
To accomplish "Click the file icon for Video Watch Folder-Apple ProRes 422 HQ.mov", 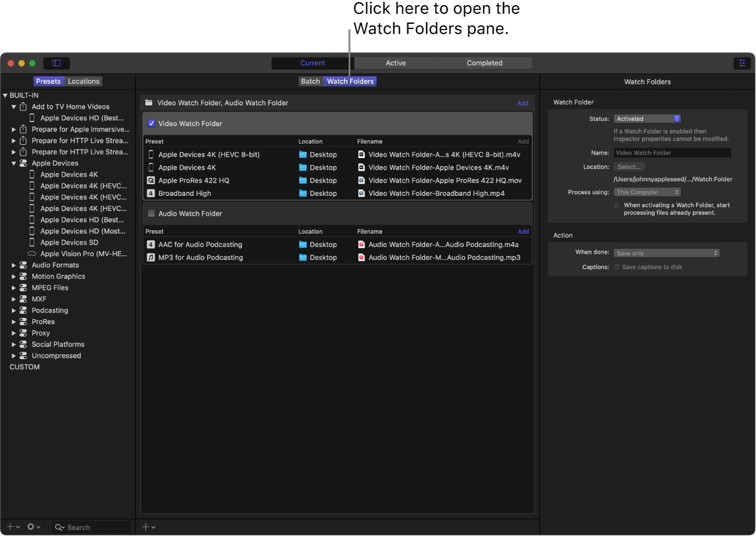I will tap(361, 180).
